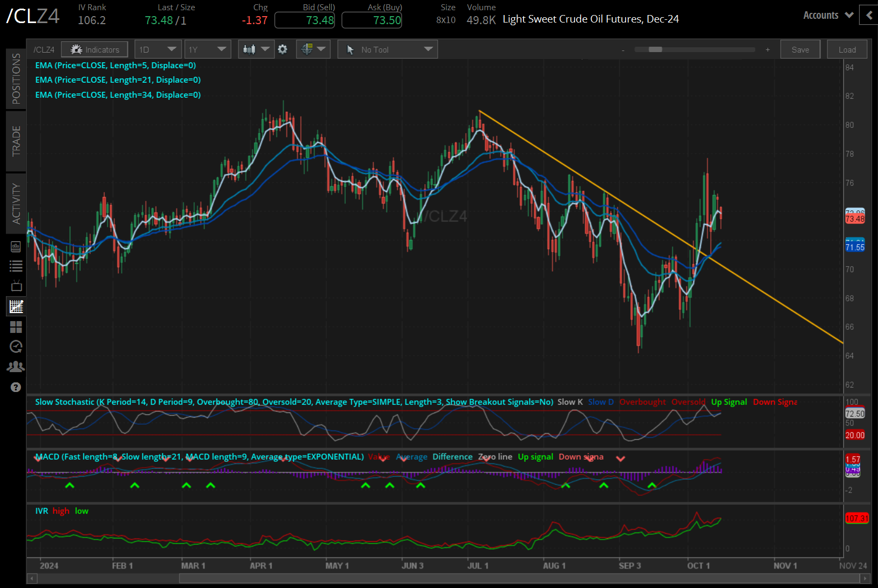
Task: Click the grid widgets sidebar icon
Action: point(16,326)
